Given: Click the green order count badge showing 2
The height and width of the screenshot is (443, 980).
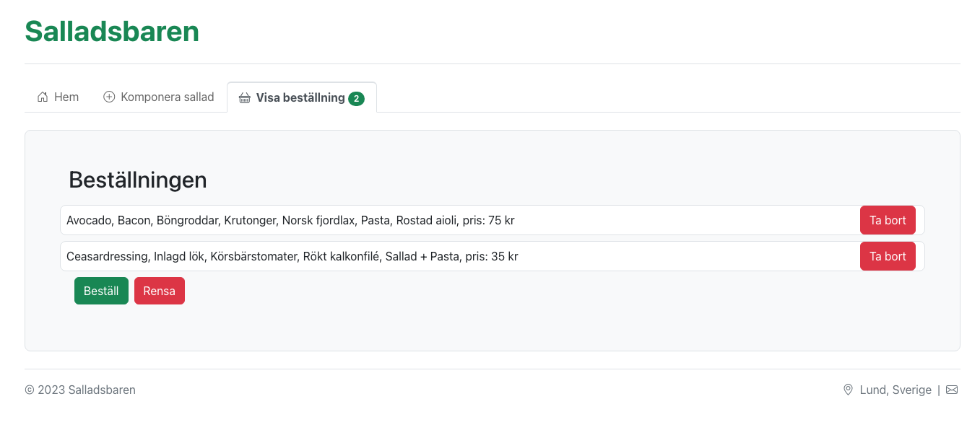Looking at the screenshot, I should click(x=356, y=98).
